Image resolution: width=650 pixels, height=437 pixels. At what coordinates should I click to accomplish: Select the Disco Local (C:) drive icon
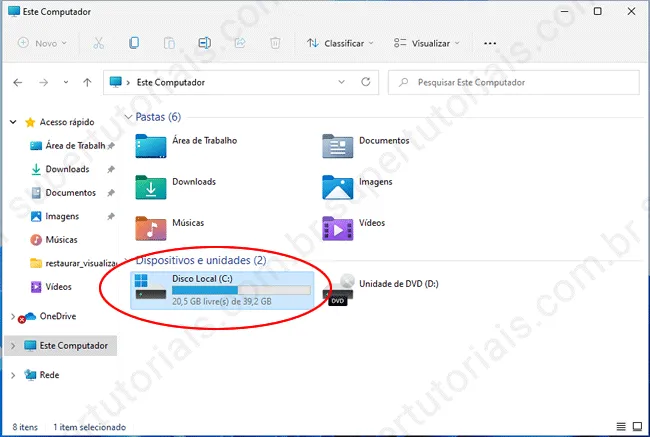tap(150, 287)
